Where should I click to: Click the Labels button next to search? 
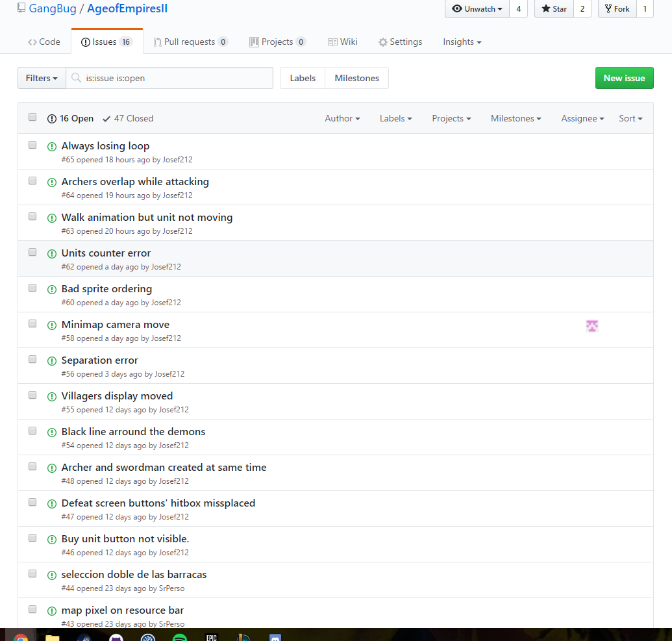(x=303, y=78)
